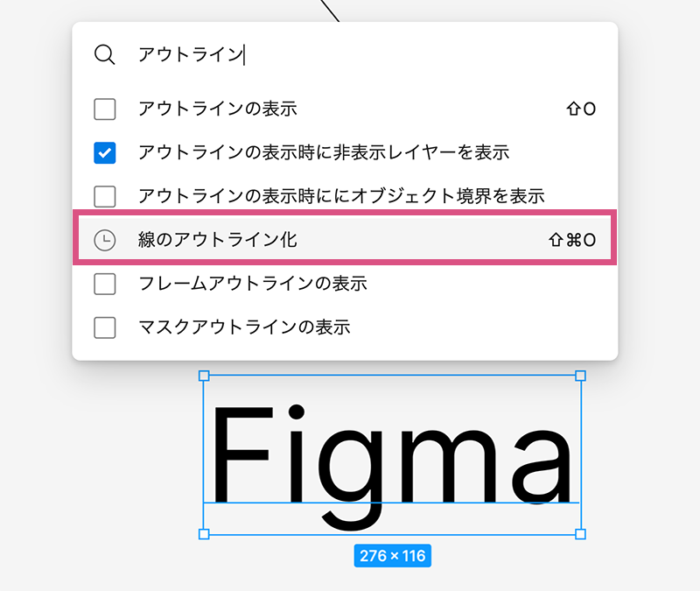Viewport: 700px width, 591px height.
Task: Click the bottom-right selection handle
Action: point(580,534)
